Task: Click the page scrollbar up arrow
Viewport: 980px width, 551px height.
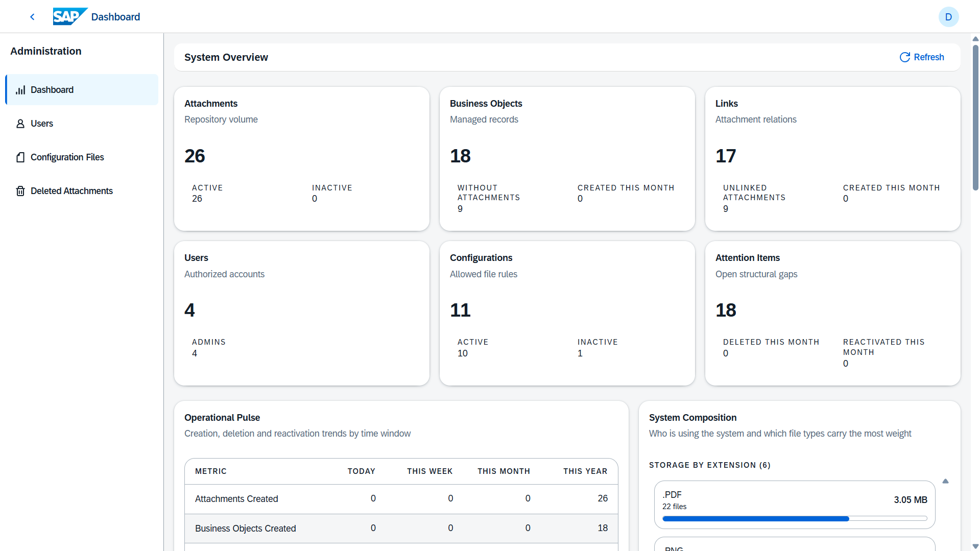Action: tap(975, 39)
